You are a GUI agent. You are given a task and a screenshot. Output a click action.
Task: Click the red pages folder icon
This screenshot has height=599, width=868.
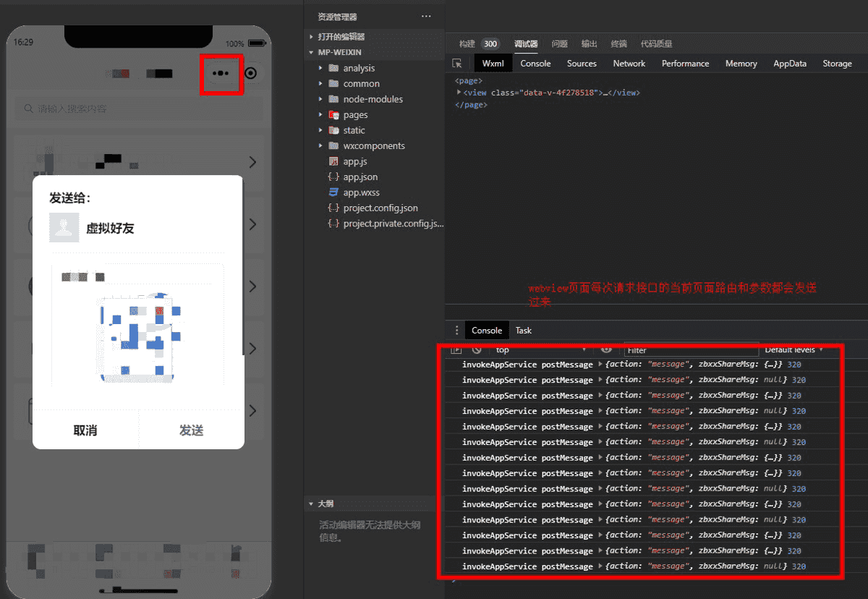click(x=333, y=114)
